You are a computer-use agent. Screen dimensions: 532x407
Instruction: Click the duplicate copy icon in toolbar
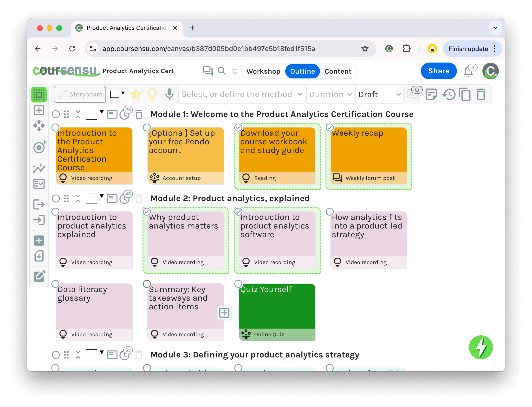465,94
